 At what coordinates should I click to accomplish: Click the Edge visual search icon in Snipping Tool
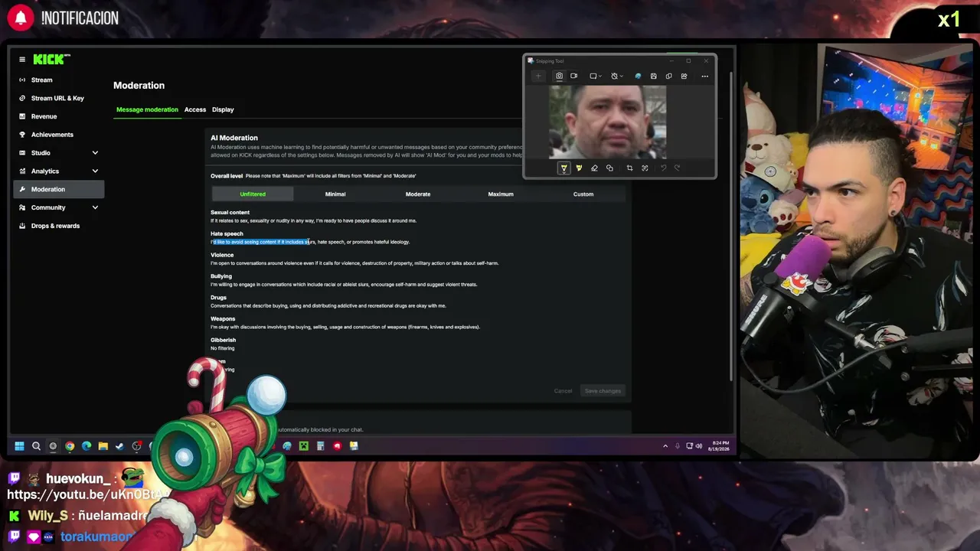(638, 76)
